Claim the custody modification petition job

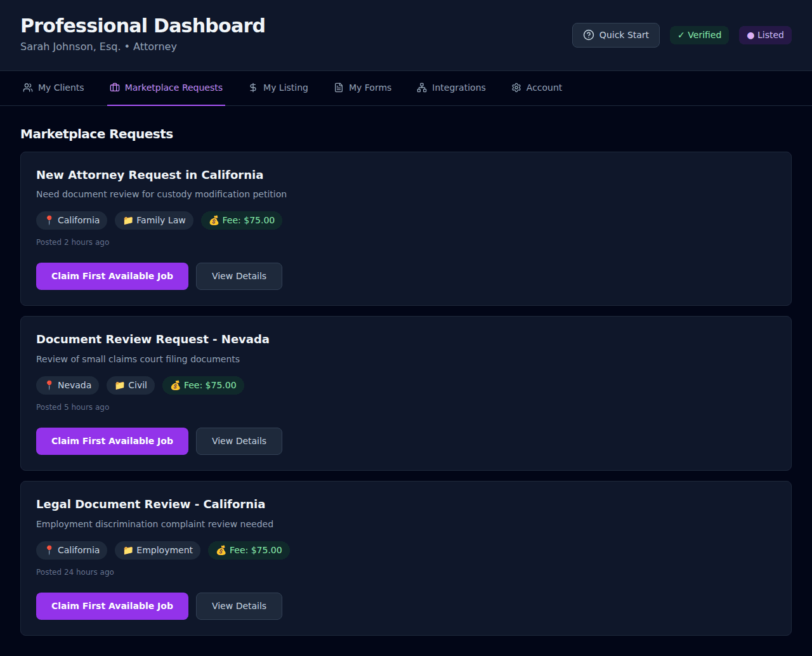point(112,276)
